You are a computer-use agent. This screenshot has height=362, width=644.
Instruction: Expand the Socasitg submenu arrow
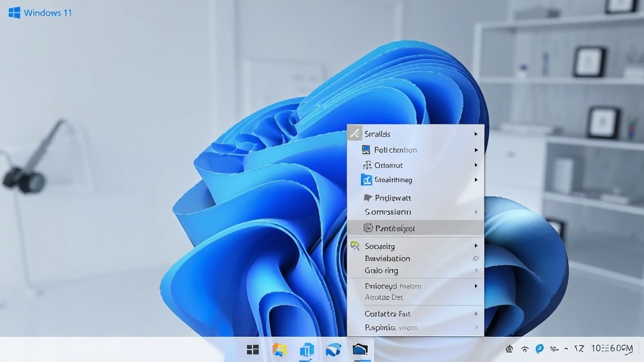[476, 246]
